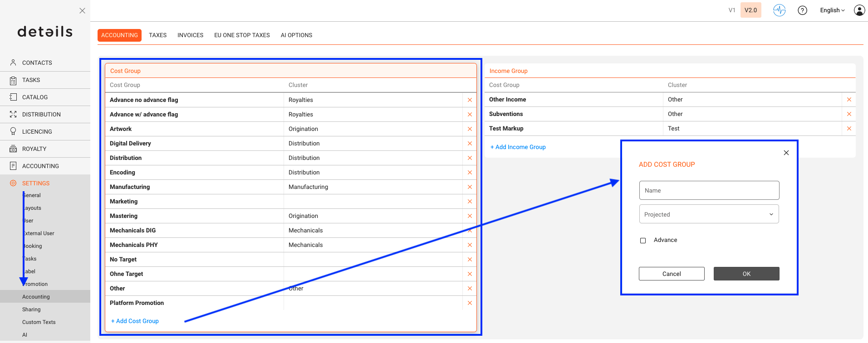Screen dimensions: 868x343
Task: Close the Add Cost Group dialog
Action: [786, 153]
